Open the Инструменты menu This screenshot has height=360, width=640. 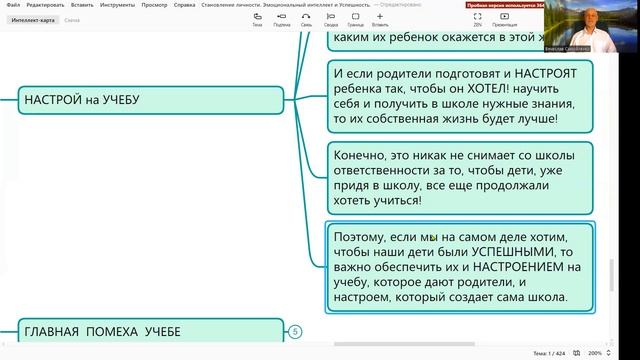[118, 5]
